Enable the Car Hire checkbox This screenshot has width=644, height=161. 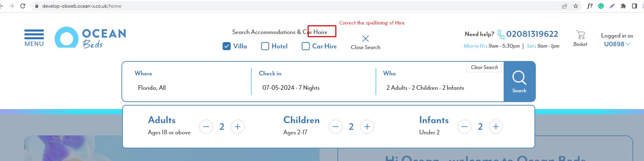pyautogui.click(x=306, y=46)
